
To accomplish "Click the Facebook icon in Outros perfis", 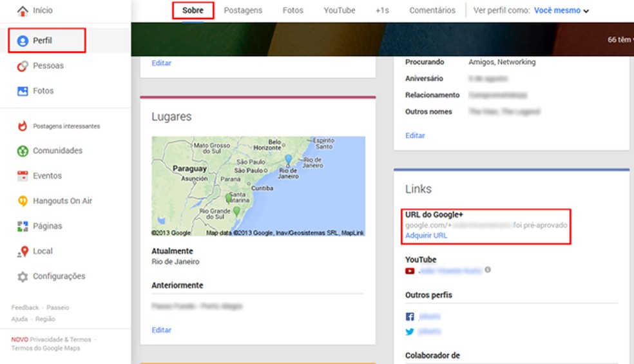I will [410, 317].
